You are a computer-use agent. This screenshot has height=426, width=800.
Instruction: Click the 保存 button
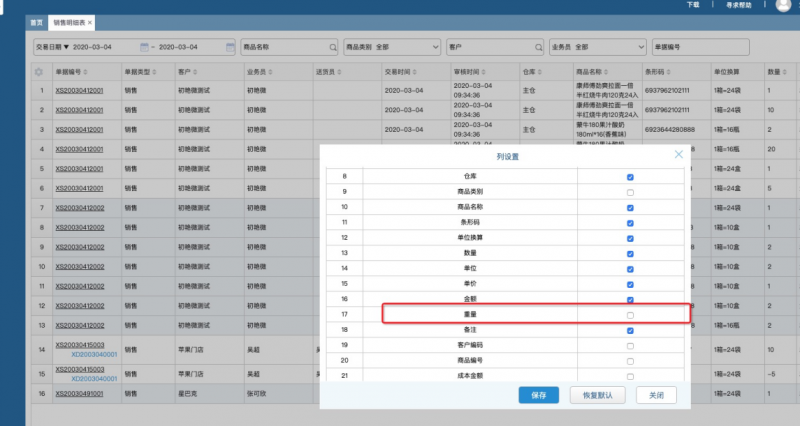(539, 395)
